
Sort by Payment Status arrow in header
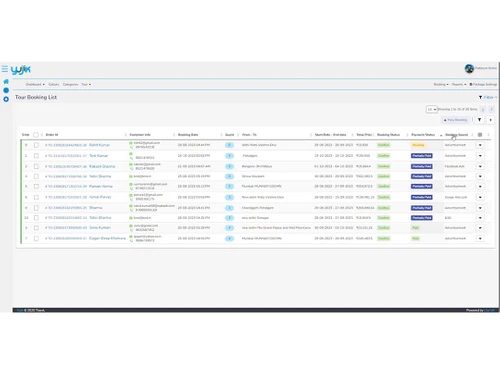[x=441, y=135]
